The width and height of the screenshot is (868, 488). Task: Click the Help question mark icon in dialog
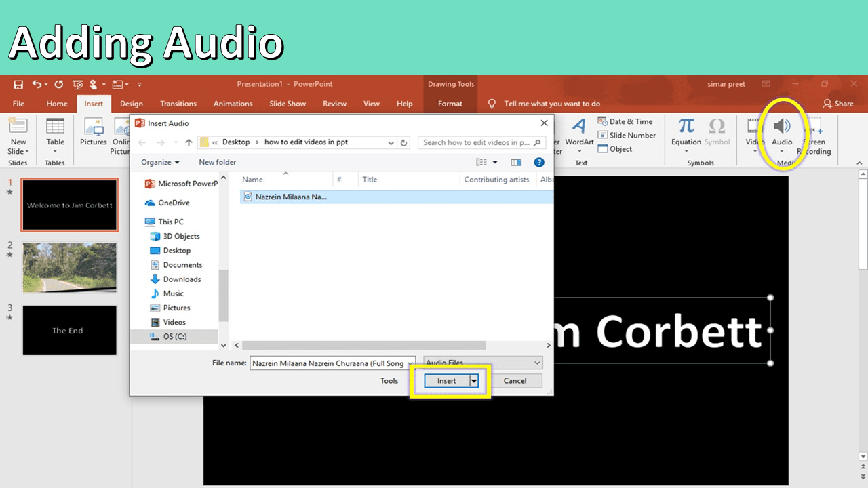click(539, 162)
